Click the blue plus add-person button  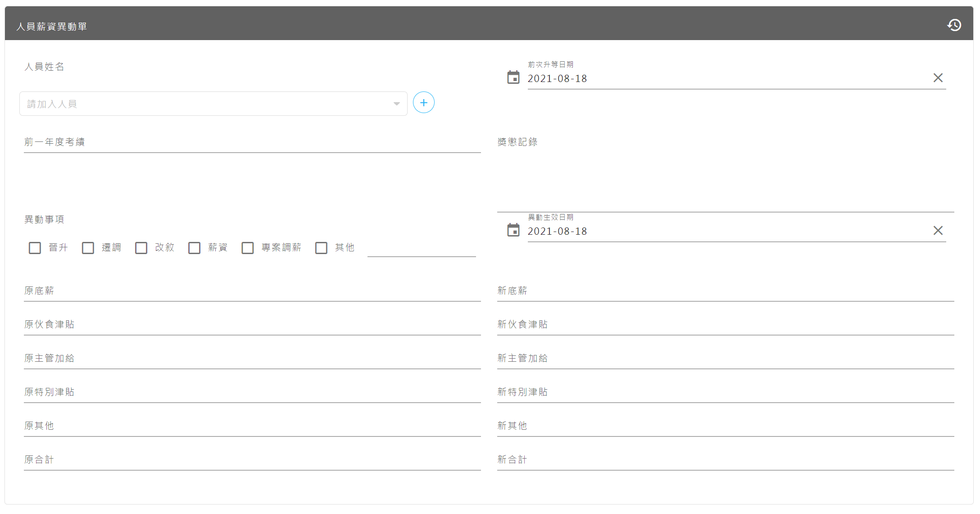point(423,103)
